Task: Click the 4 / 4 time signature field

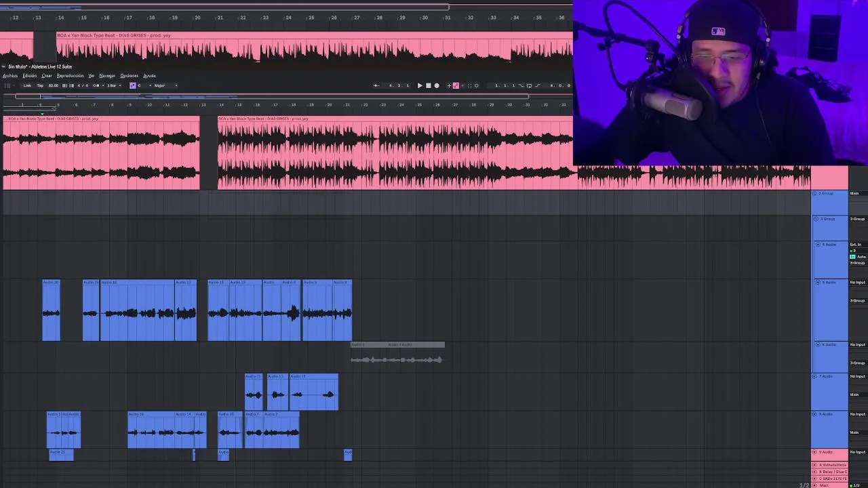Action: point(83,85)
